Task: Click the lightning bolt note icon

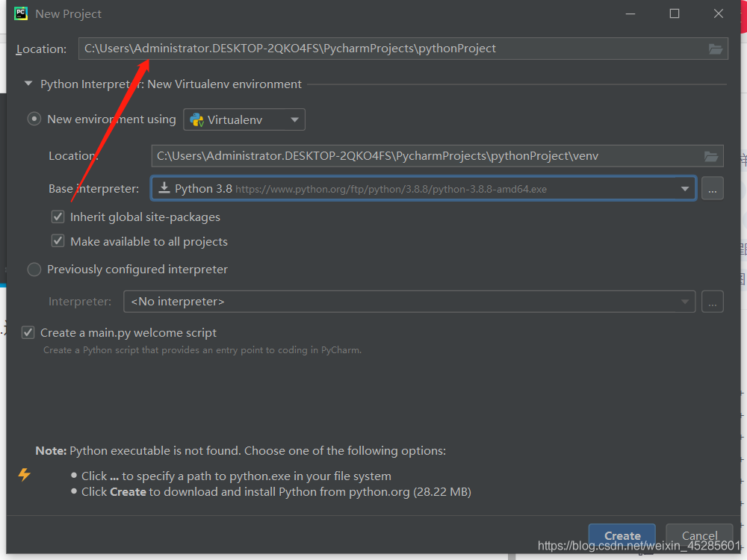Action: pos(25,474)
